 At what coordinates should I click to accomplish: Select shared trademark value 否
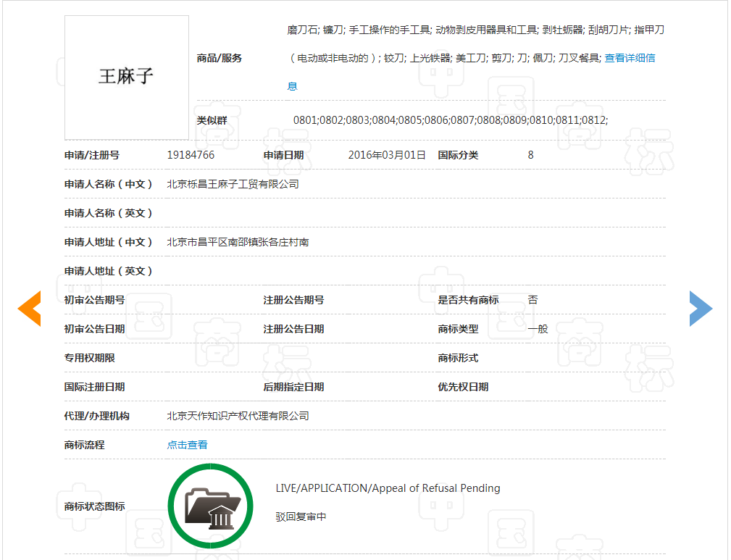click(x=533, y=300)
